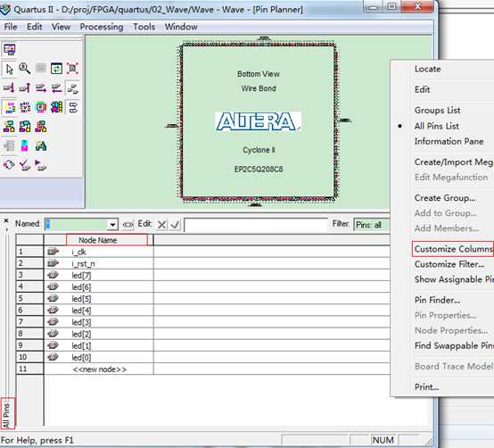Click the first hierarchy tree icon
The width and height of the screenshot is (494, 448).
point(10,127)
